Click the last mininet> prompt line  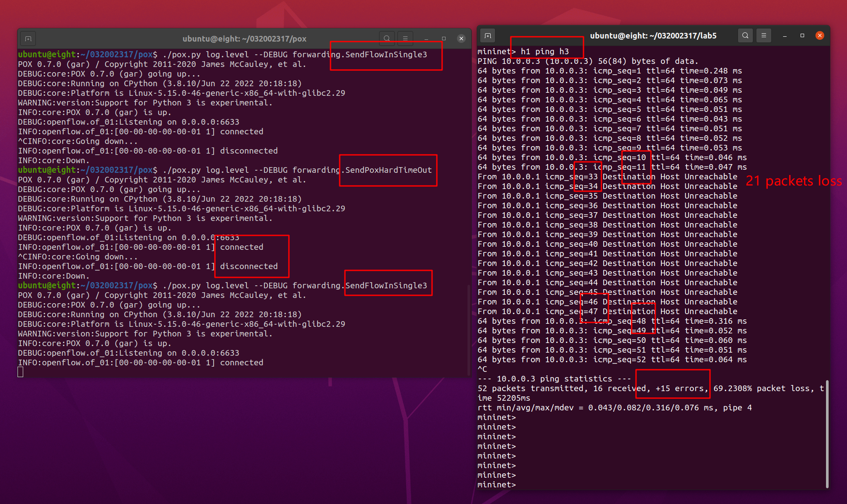[x=497, y=485]
